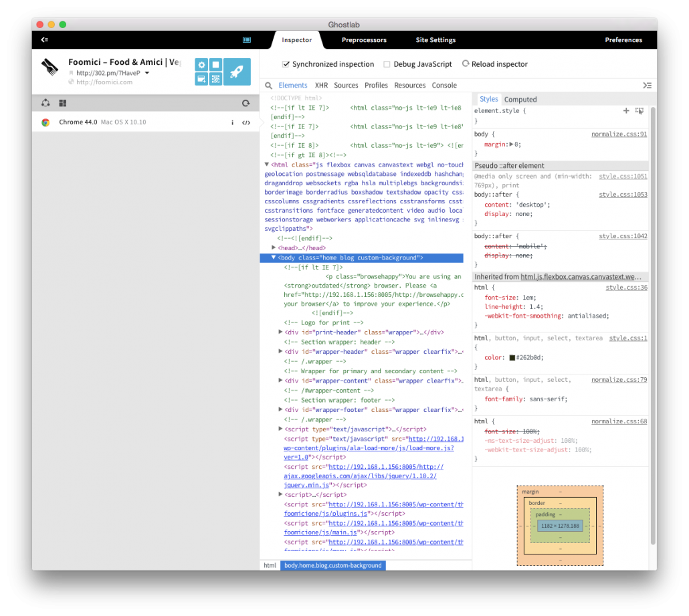Screen dimensions: 689x616
Task: Click Reload inspector
Action: point(495,64)
